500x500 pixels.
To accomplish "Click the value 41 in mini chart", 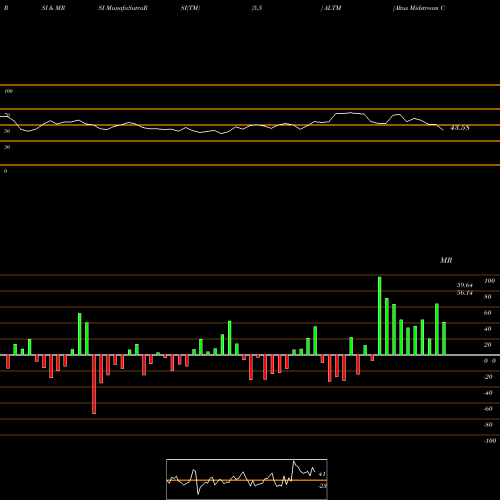I will pyautogui.click(x=322, y=474).
